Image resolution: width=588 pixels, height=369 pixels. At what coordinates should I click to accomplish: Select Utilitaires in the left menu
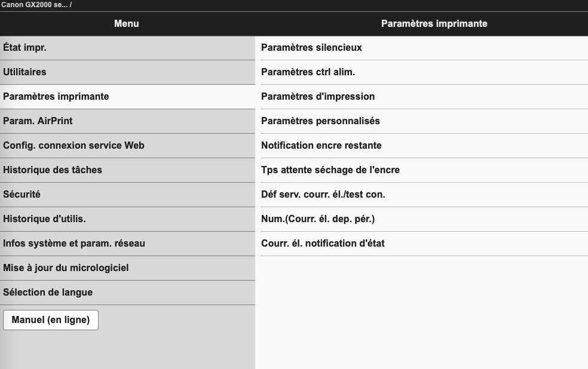click(x=25, y=72)
